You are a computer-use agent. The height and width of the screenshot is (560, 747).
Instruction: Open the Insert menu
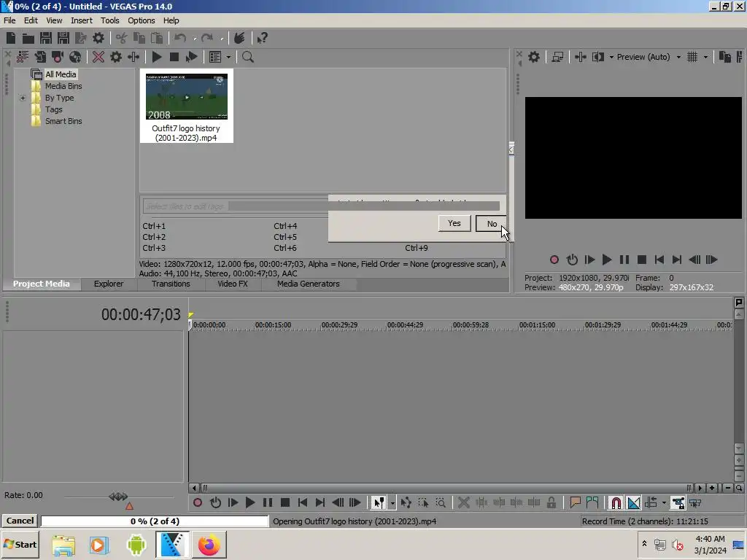(x=82, y=20)
